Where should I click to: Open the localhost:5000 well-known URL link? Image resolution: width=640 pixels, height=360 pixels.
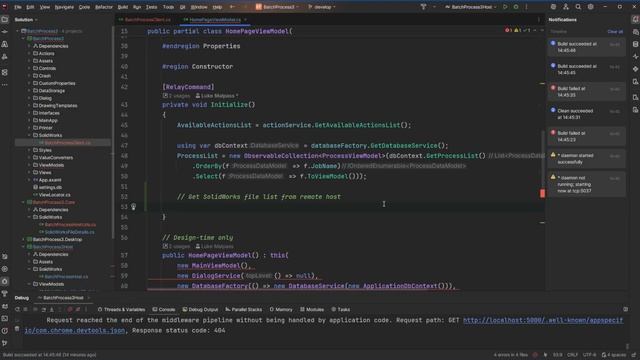click(543, 320)
